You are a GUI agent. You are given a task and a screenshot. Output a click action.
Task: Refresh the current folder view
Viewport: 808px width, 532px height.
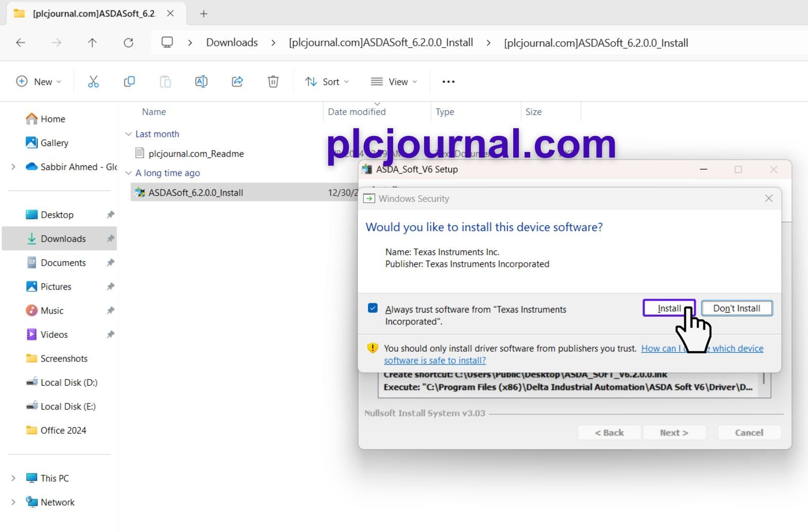pos(128,43)
